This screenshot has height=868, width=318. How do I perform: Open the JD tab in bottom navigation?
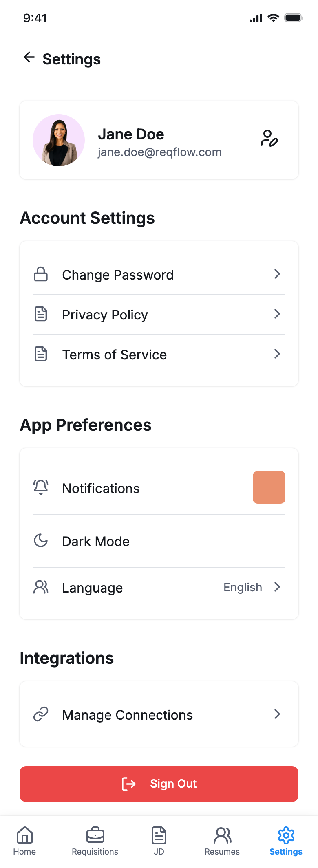pos(159,841)
